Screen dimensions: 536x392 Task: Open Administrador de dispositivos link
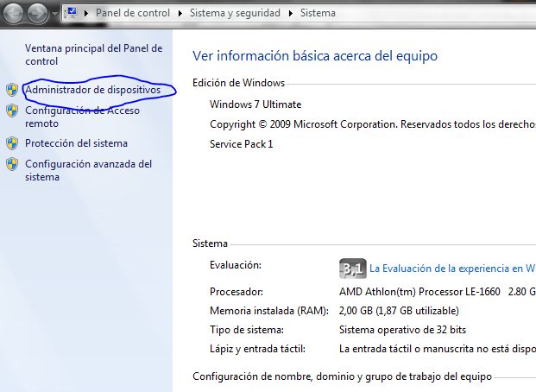coord(92,90)
